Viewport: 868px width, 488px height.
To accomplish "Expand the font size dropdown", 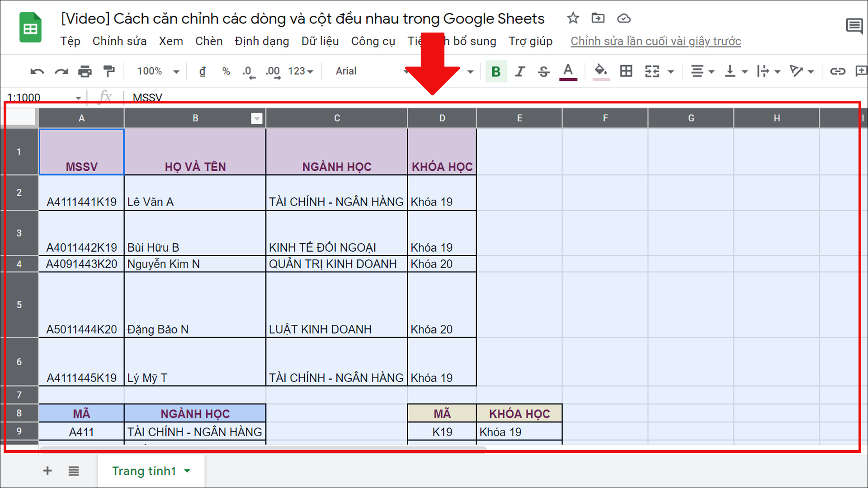I will tap(471, 71).
